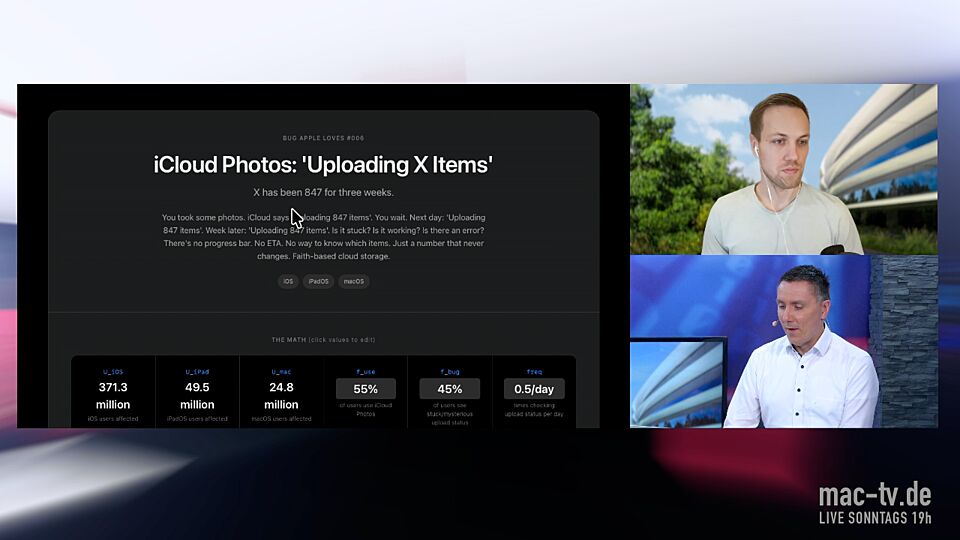The image size is (960, 540).
Task: Click the mac-tv.de logo watermark
Action: click(874, 495)
